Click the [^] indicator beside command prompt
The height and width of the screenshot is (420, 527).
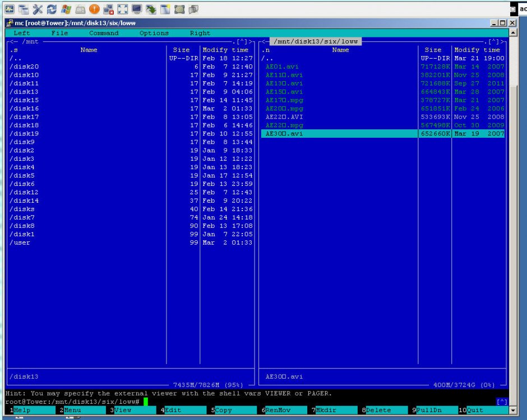click(502, 402)
